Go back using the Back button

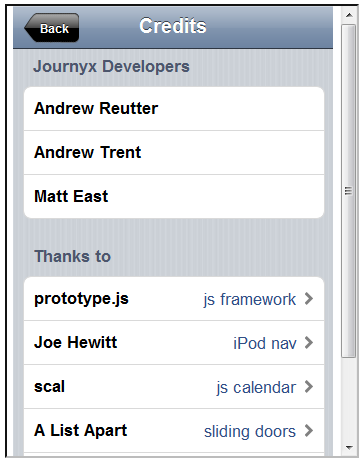pyautogui.click(x=52, y=28)
